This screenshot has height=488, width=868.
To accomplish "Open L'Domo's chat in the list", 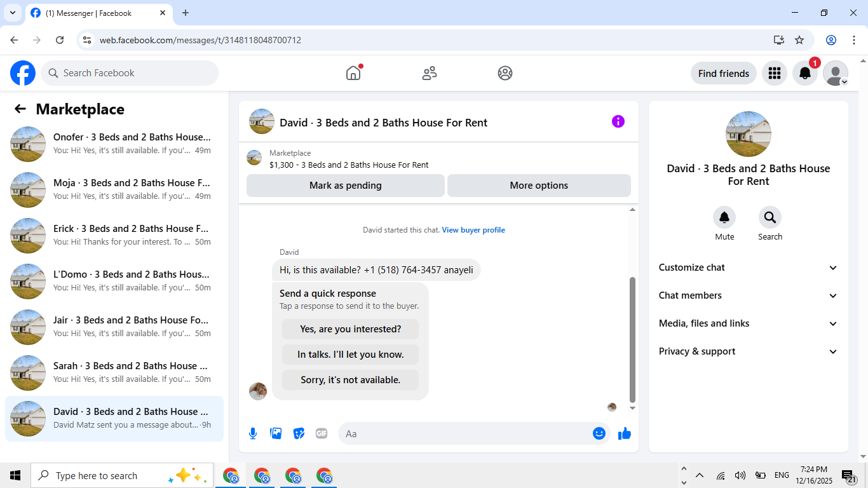I will (114, 281).
